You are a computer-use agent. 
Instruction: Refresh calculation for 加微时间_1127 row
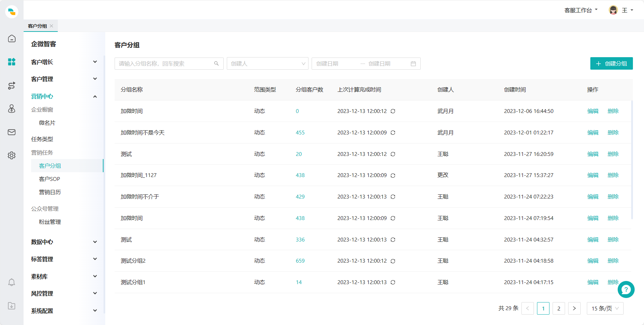point(393,176)
